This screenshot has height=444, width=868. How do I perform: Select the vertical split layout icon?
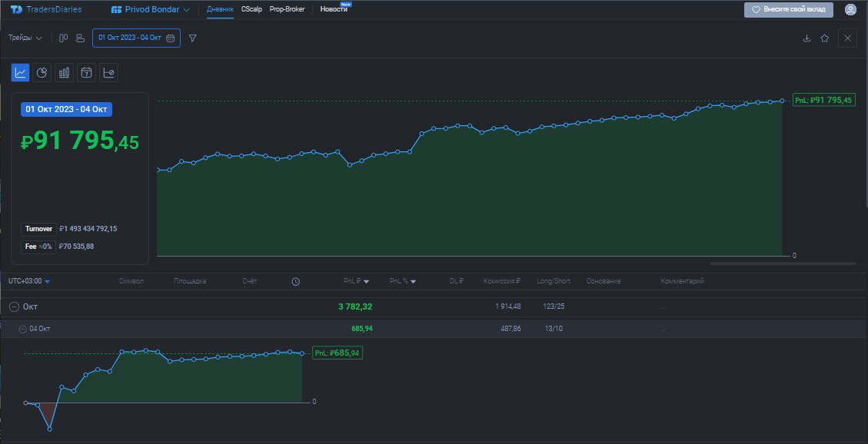[x=63, y=37]
